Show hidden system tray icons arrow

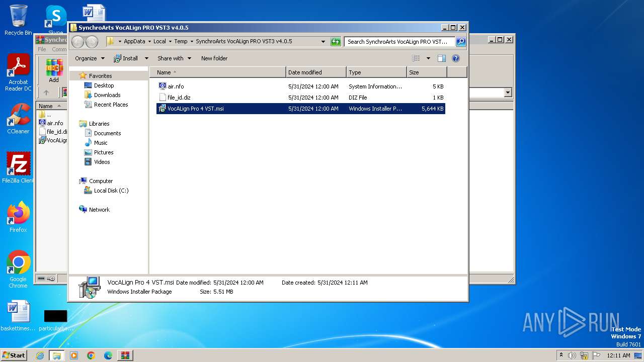(561, 355)
